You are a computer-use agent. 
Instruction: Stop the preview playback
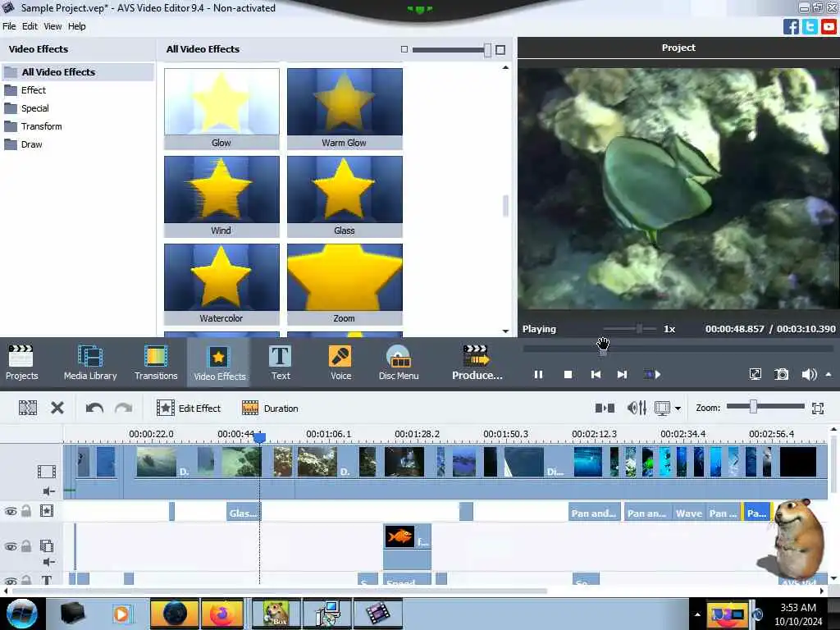(x=568, y=374)
